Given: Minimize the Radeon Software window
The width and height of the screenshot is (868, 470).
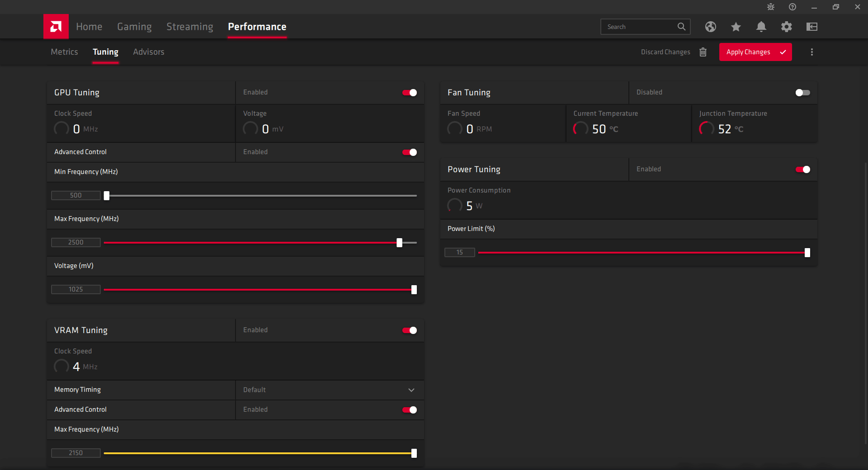Looking at the screenshot, I should (x=814, y=7).
